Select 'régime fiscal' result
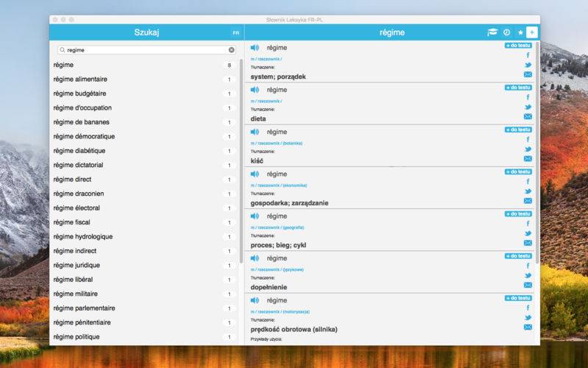Viewport: 588px width, 368px height. pos(144,222)
